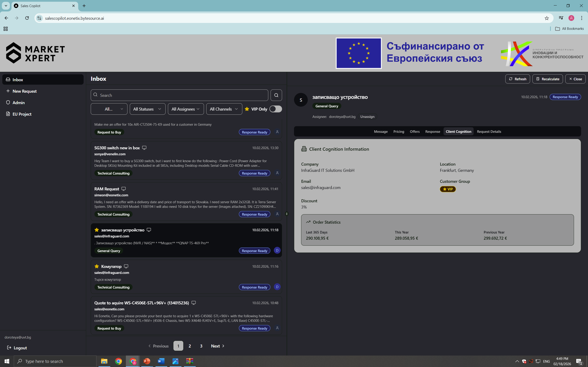This screenshot has width=588, height=367.
Task: Open the Request Details tab
Action: tap(489, 132)
